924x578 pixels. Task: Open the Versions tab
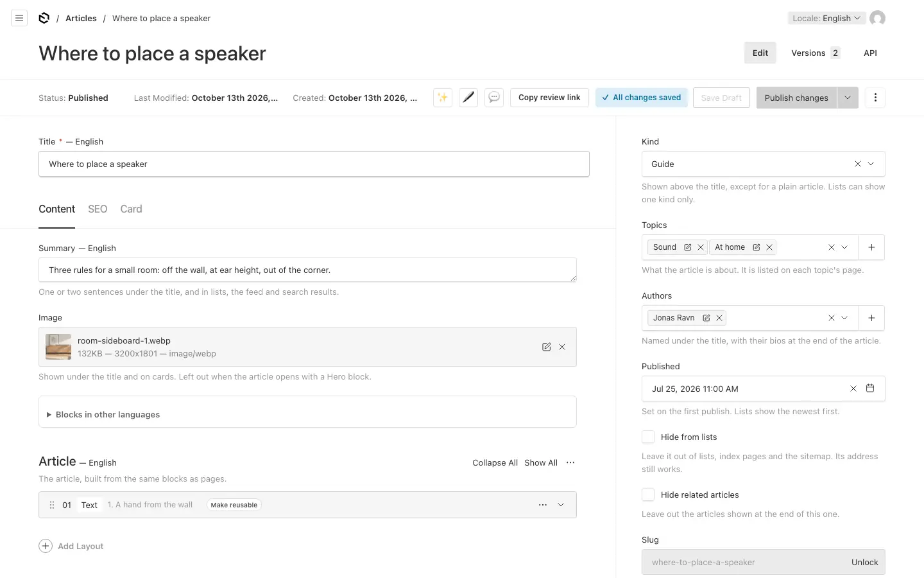[816, 53]
